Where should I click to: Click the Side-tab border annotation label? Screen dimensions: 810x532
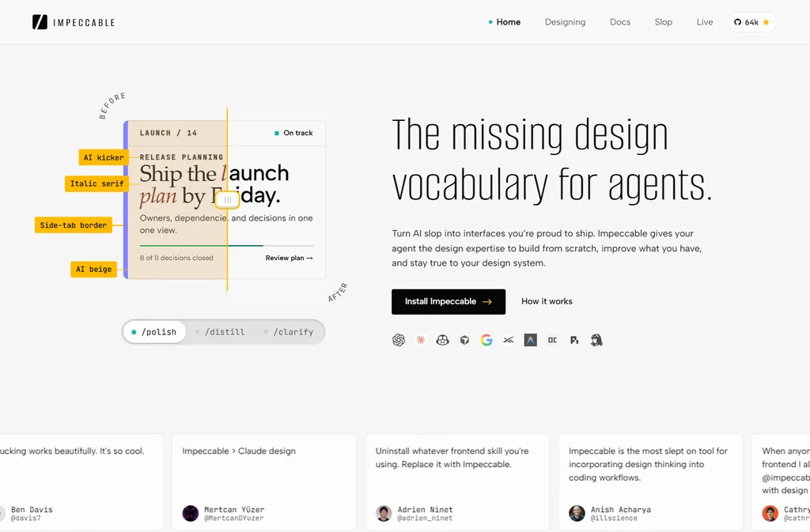[74, 225]
